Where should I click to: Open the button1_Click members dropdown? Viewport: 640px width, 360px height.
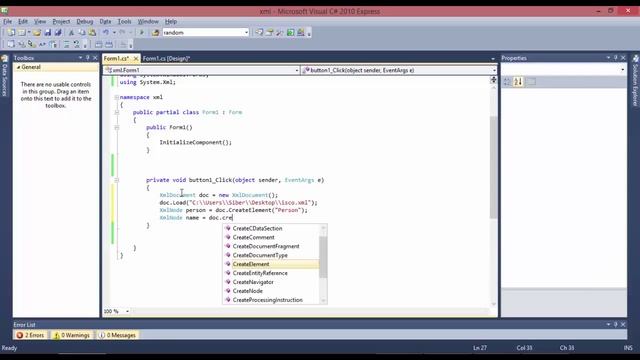(494, 70)
